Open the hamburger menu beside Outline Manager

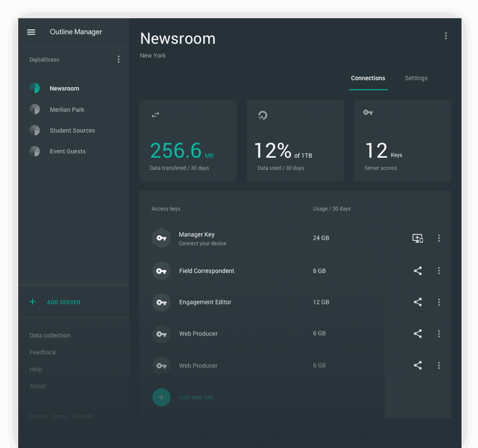31,32
